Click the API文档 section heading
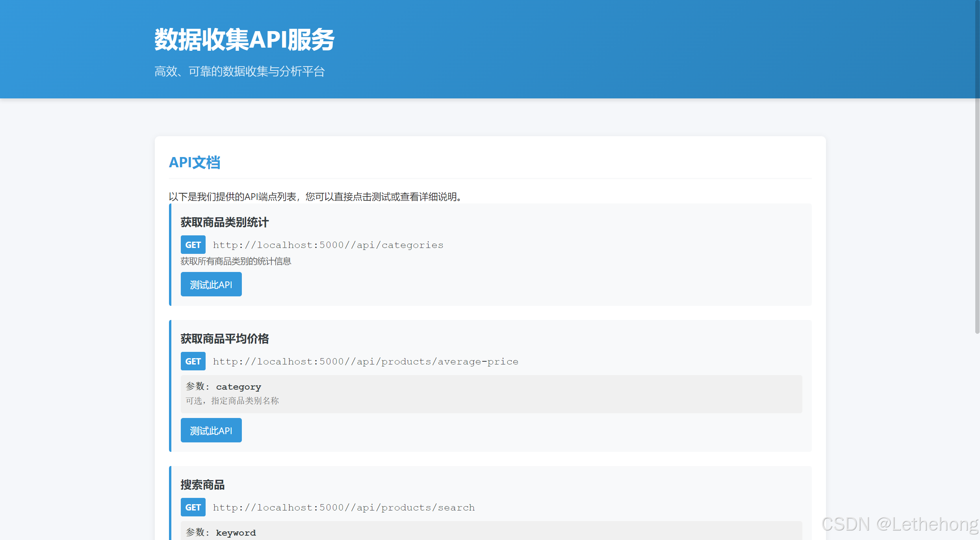 pos(194,162)
